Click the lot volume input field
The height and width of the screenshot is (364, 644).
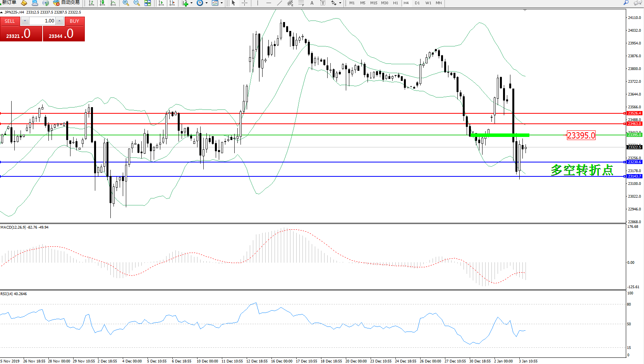click(x=43, y=21)
